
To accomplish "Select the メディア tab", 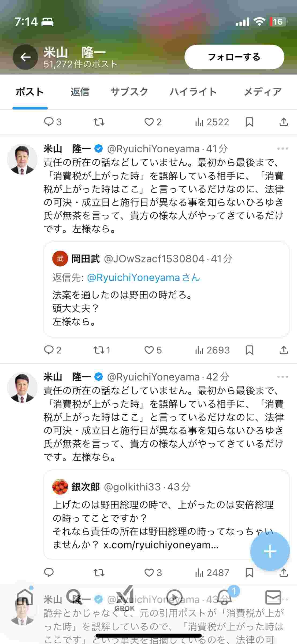I will click(262, 92).
